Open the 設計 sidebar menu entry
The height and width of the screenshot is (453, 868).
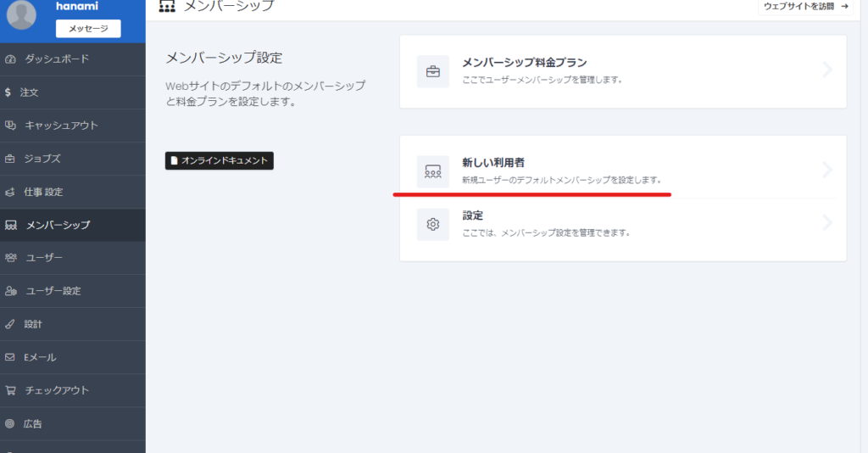pyautogui.click(x=33, y=324)
